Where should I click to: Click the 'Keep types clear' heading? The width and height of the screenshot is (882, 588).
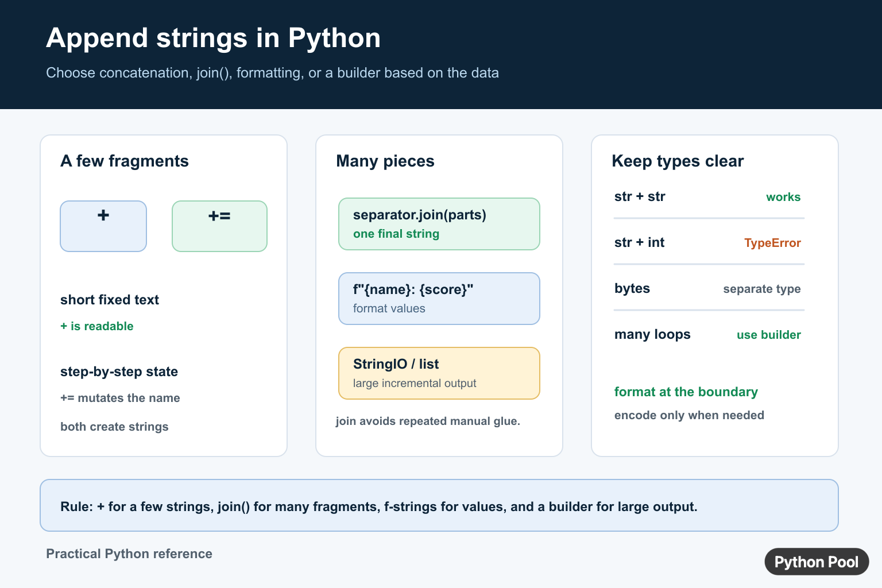click(x=678, y=161)
